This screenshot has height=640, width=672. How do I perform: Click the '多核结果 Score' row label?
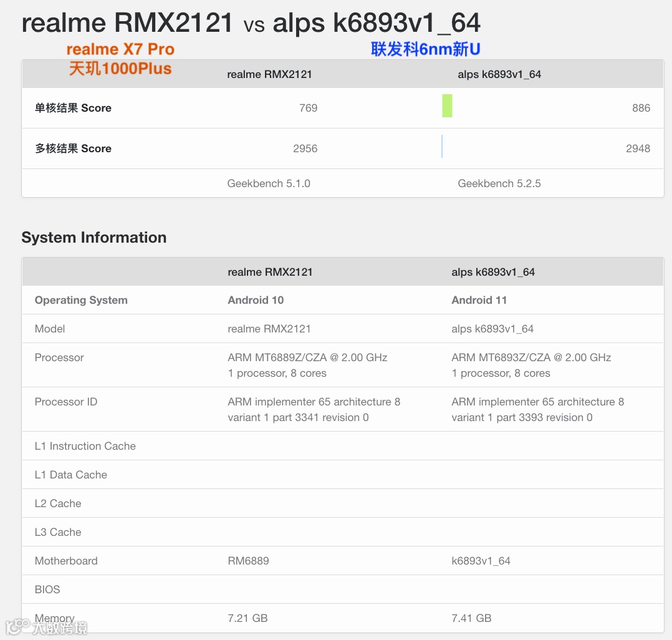pyautogui.click(x=73, y=148)
